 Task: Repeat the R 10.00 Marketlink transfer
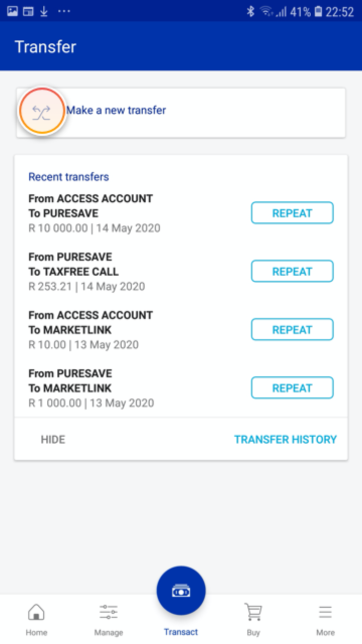[292, 330]
